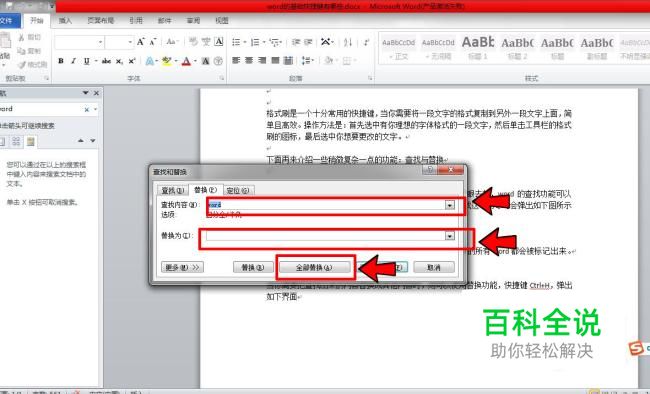The image size is (650, 394).
Task: Click the Replace (替换) button in the dialog
Action: coord(253,268)
